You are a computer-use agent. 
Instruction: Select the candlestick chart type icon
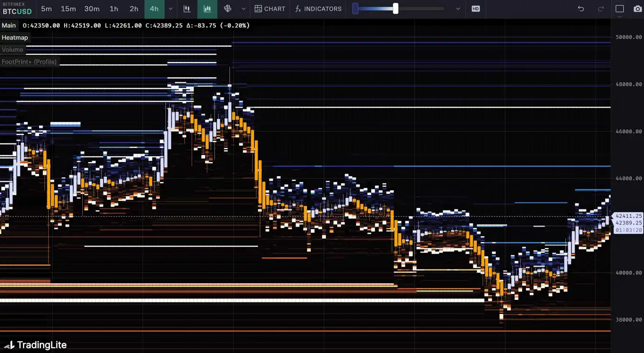[x=187, y=9]
